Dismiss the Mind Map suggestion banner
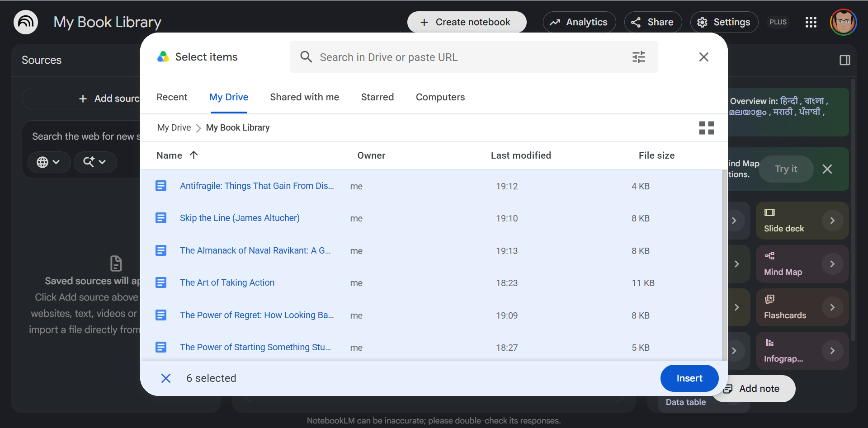 827,169
